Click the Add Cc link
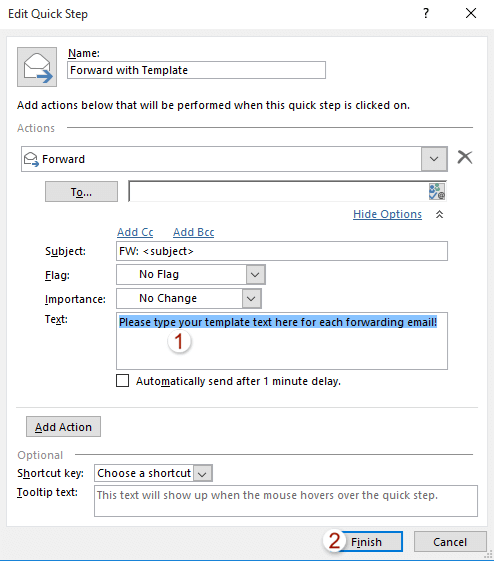 coord(135,233)
